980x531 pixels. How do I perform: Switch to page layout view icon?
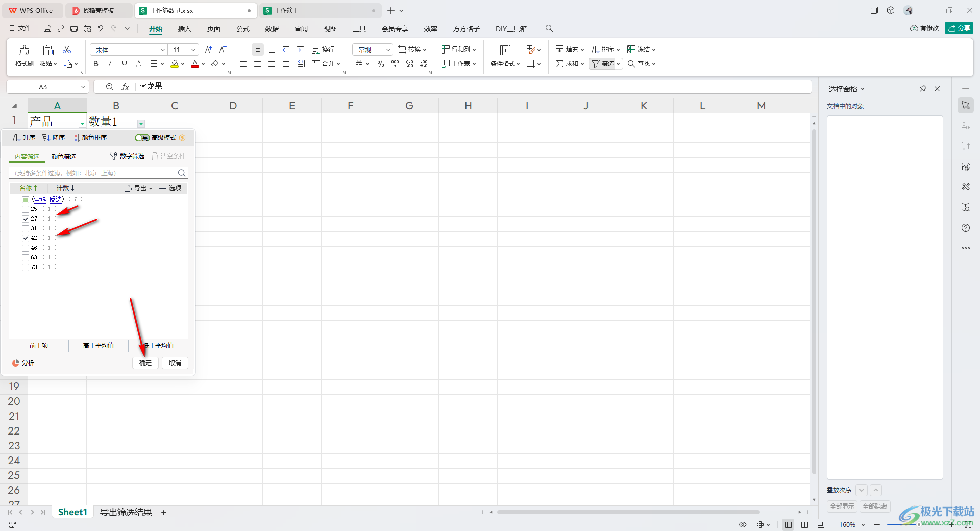coord(804,525)
